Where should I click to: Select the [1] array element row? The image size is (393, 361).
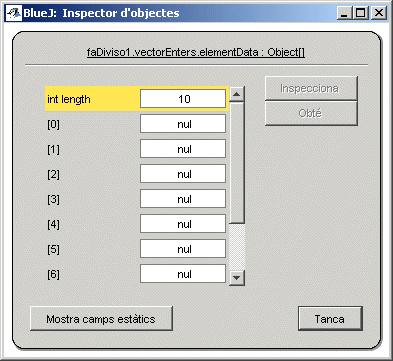(x=137, y=149)
